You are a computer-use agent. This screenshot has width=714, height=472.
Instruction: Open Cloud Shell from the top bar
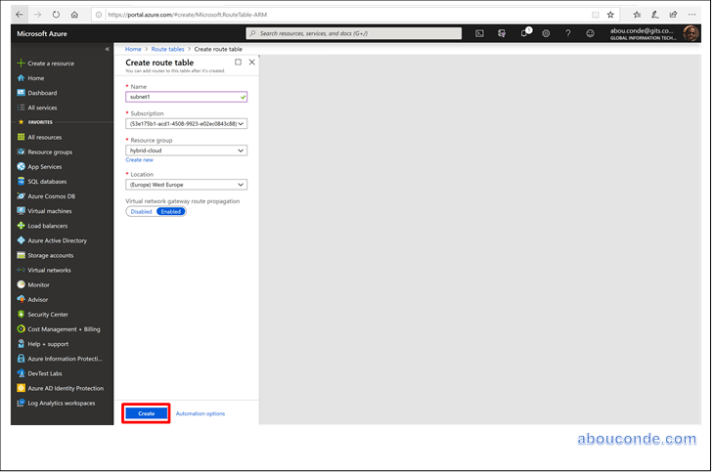coord(479,33)
